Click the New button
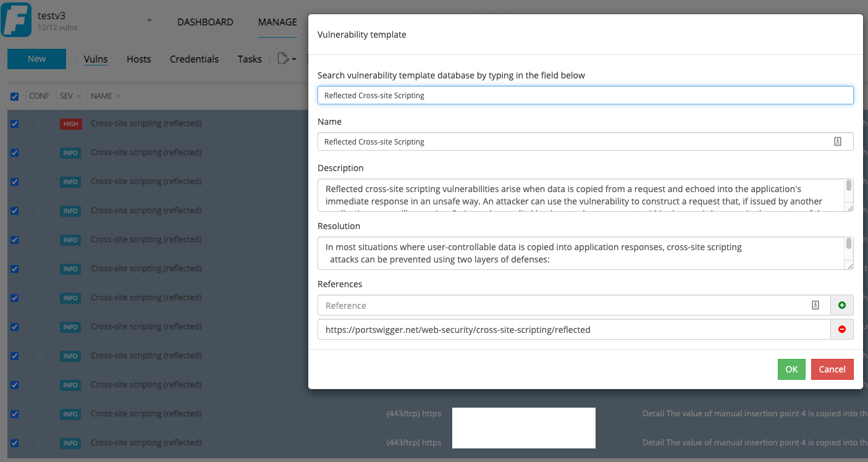Viewport: 868px width, 462px height. [36, 59]
